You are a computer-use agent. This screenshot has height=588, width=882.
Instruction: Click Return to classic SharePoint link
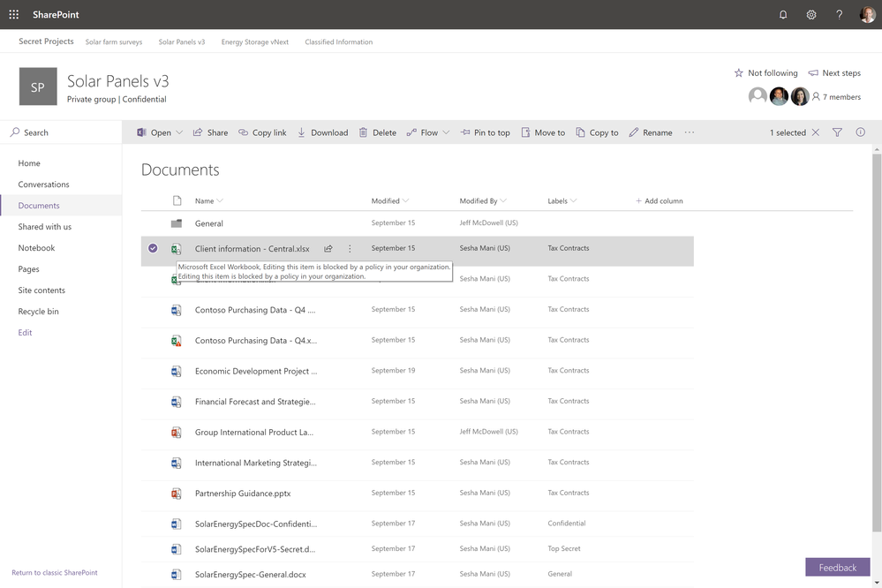(x=55, y=572)
